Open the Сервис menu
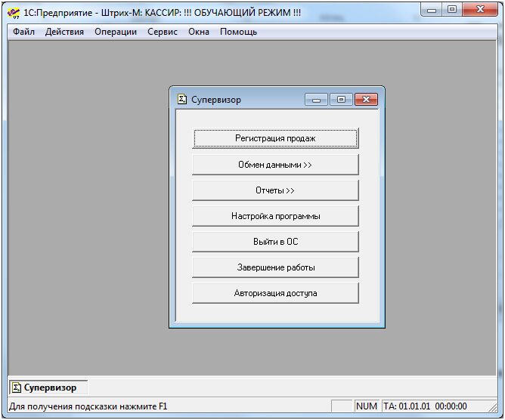This screenshot has height=420, width=505. (x=163, y=32)
